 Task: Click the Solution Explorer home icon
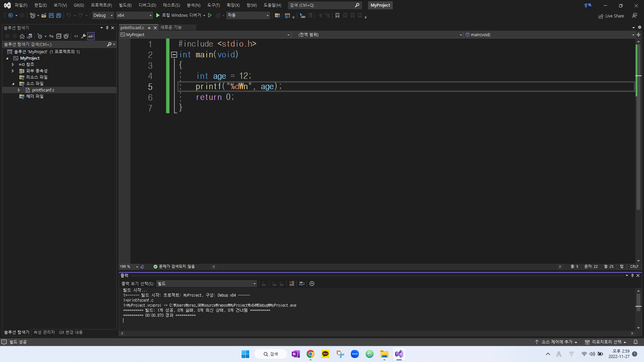[x=22, y=36]
